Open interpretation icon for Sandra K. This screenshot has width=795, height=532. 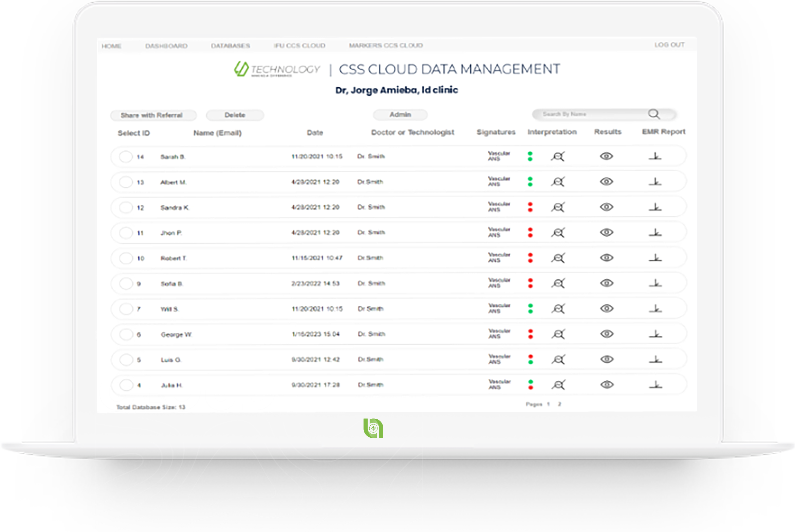558,207
